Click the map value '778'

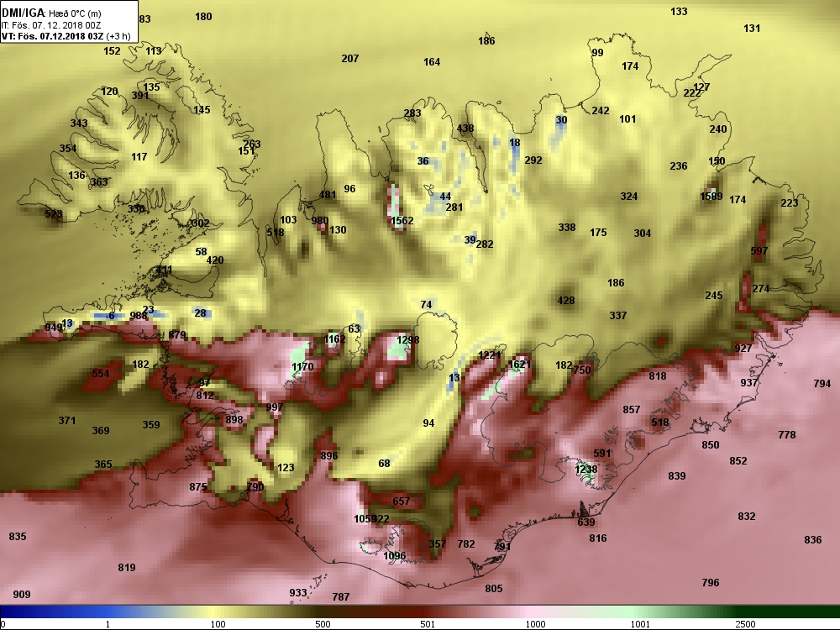tap(787, 435)
